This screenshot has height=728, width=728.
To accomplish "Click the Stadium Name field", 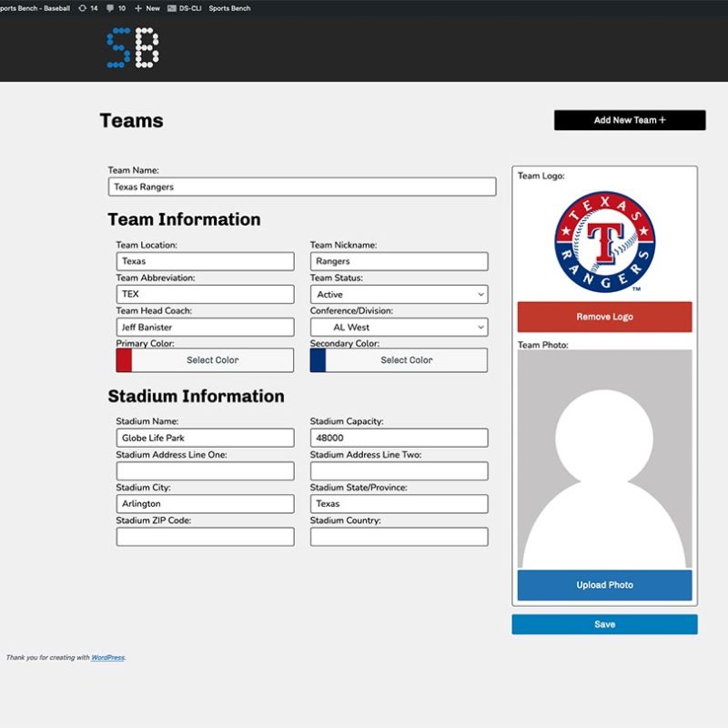I will click(x=206, y=438).
